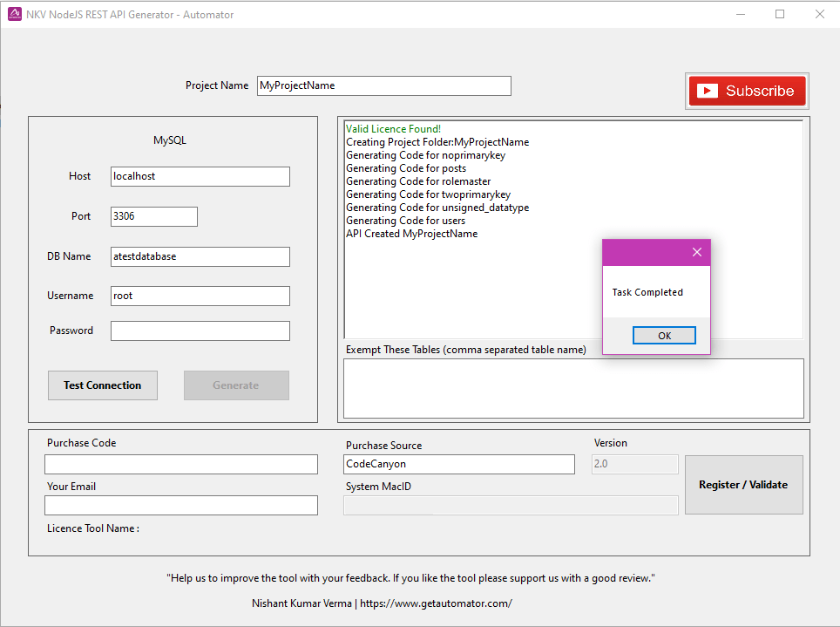Dismiss the dialog with its X icon

click(696, 252)
